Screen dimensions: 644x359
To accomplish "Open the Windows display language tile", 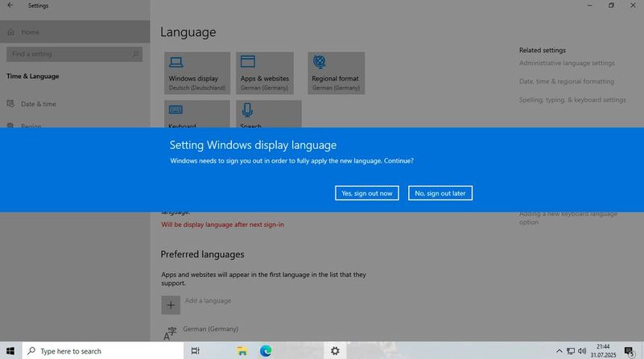I will click(197, 72).
